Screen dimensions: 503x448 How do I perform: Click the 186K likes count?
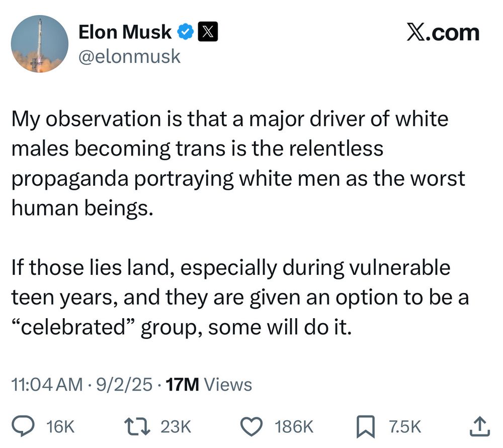tap(294, 427)
